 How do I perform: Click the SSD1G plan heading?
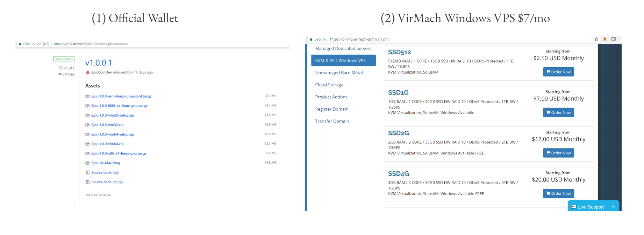[x=398, y=93]
